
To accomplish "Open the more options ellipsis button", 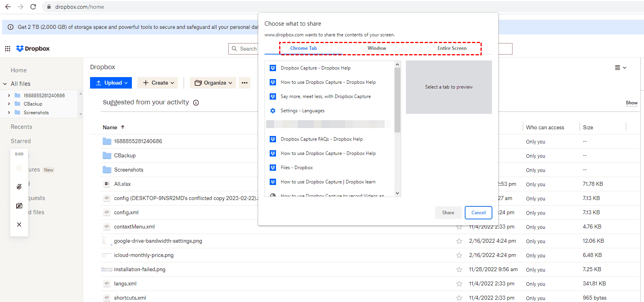I will [x=244, y=83].
